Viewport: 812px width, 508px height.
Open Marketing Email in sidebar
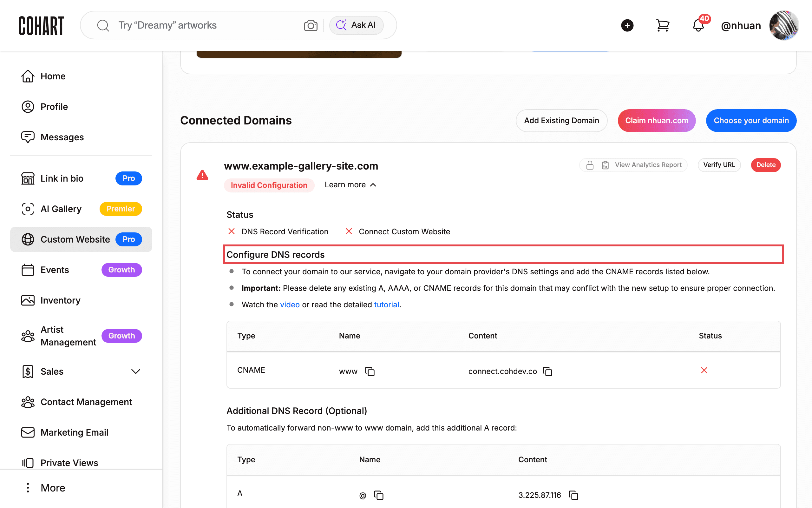tap(81, 432)
